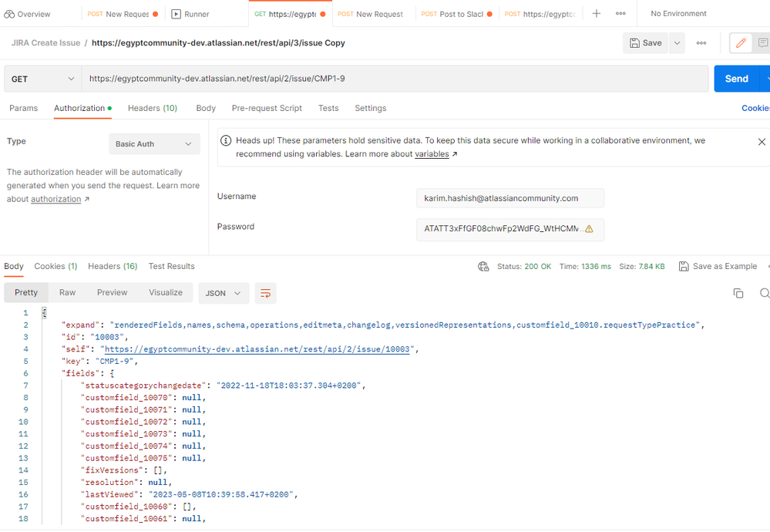
Task: Open the Pre-request Script tab
Action: pyautogui.click(x=267, y=108)
